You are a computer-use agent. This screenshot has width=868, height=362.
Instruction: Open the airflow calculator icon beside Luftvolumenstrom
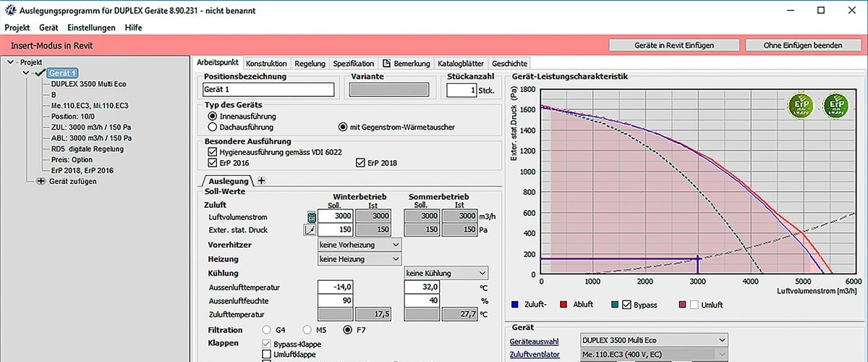(311, 216)
